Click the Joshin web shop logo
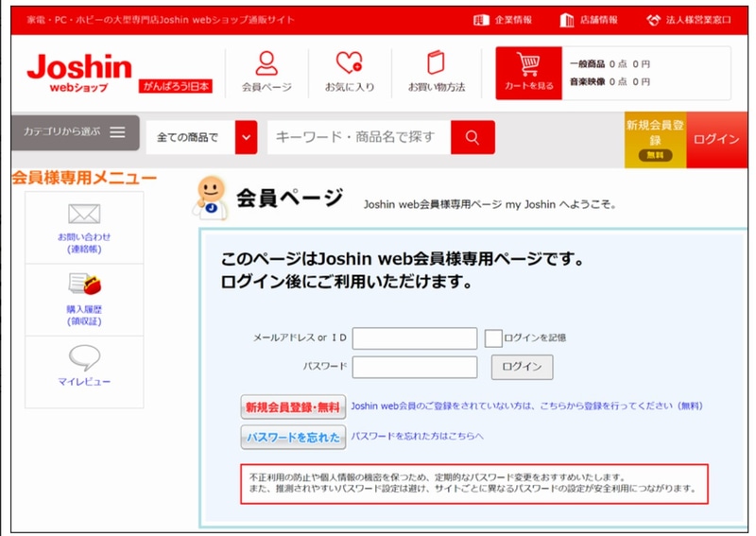Viewport: 756px width, 536px height. (x=79, y=73)
